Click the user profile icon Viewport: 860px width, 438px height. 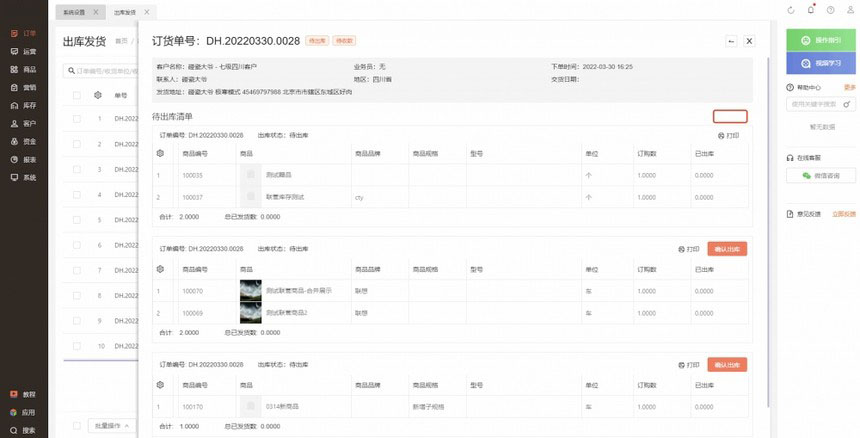[x=849, y=10]
